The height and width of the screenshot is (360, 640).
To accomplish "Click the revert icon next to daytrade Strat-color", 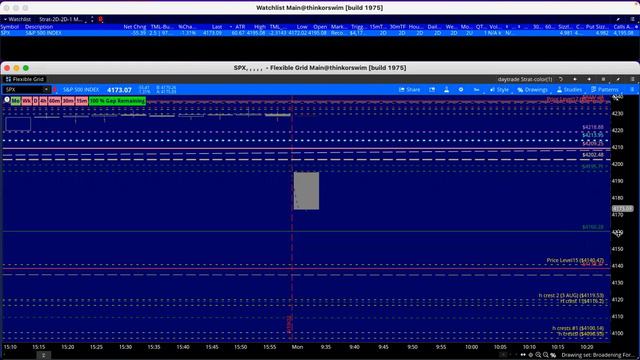I will coord(561,79).
